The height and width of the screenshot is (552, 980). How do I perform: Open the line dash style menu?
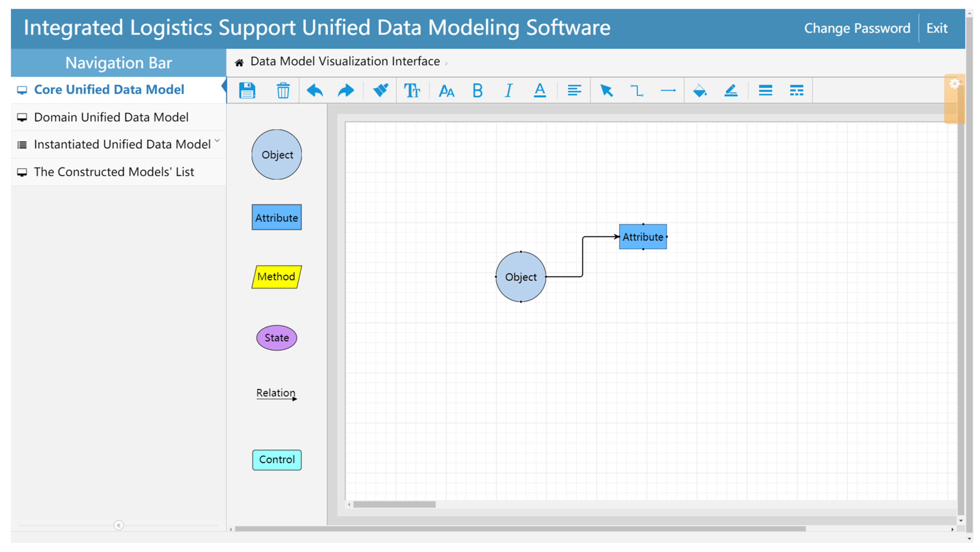point(796,91)
